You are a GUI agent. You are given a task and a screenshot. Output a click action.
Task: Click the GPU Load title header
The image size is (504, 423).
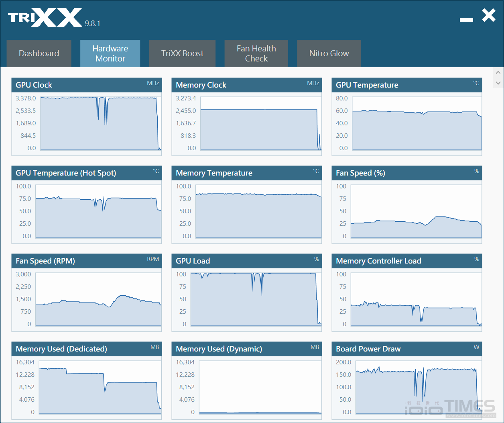246,261
